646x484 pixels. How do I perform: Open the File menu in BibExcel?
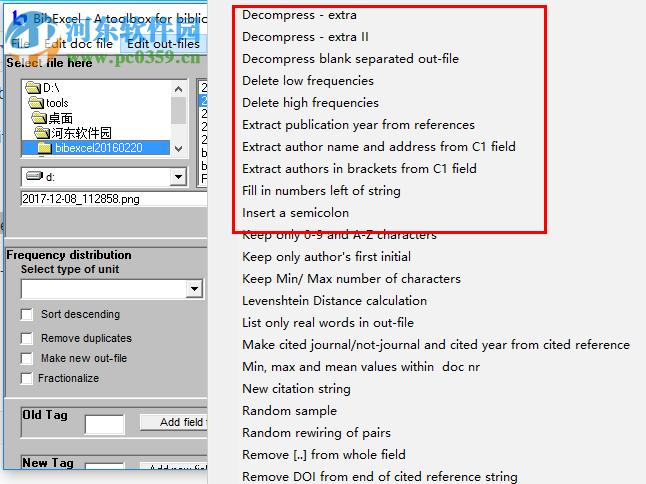tap(20, 44)
